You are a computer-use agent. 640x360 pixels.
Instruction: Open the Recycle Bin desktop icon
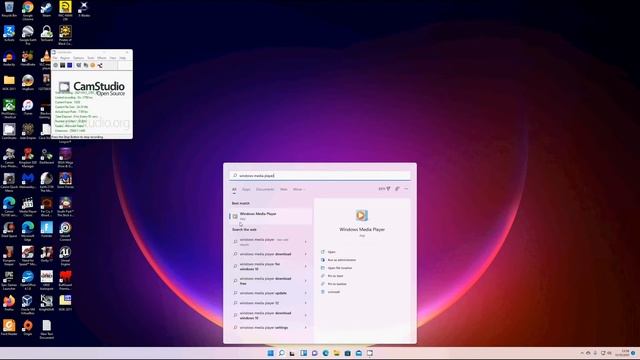[9, 9]
